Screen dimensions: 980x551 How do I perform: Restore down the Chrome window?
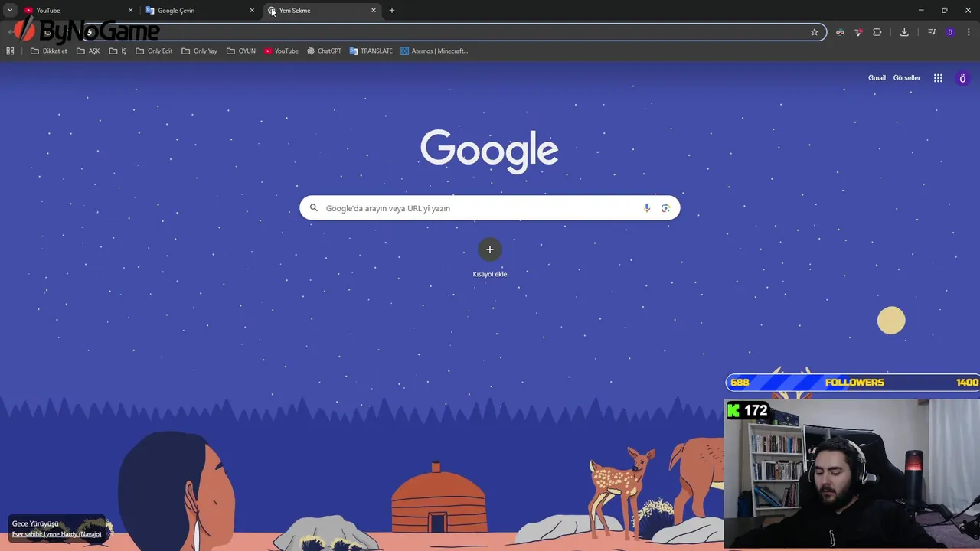coord(945,11)
